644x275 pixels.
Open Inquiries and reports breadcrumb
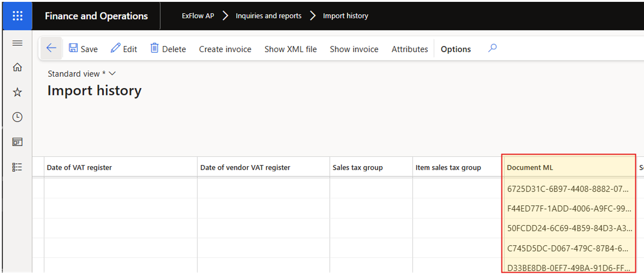269,16
